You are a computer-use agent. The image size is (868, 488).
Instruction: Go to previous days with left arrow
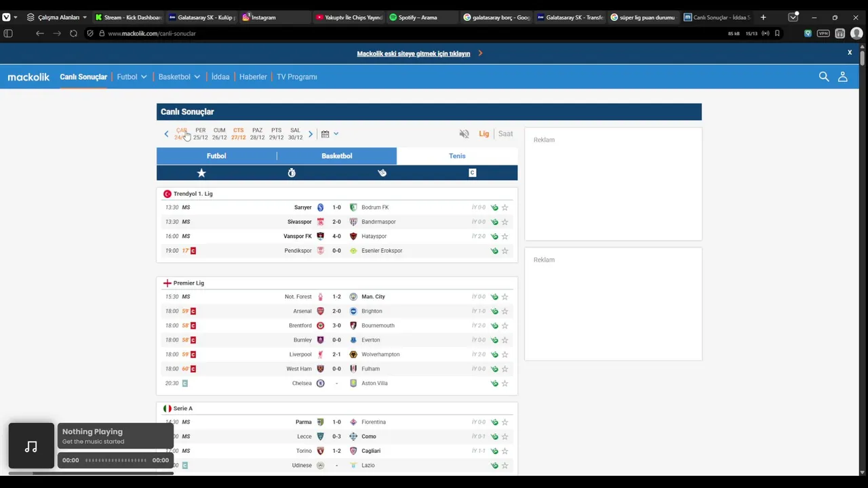pos(166,134)
